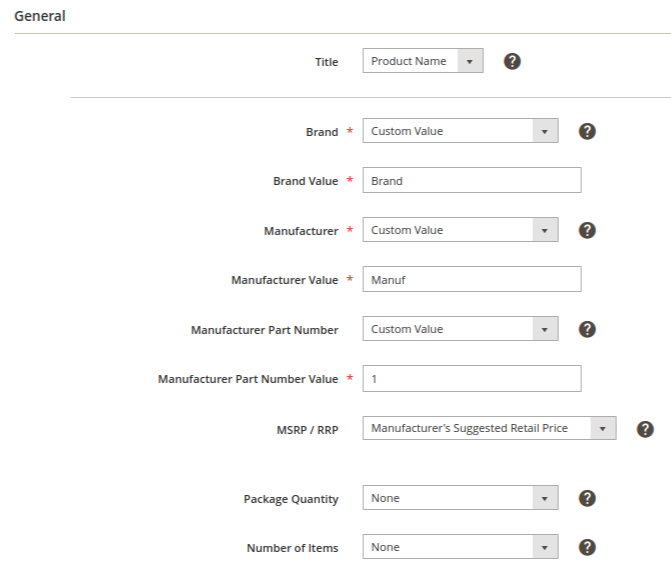Click the help icon beside Brand dropdown
The height and width of the screenshot is (573, 671).
point(588,131)
